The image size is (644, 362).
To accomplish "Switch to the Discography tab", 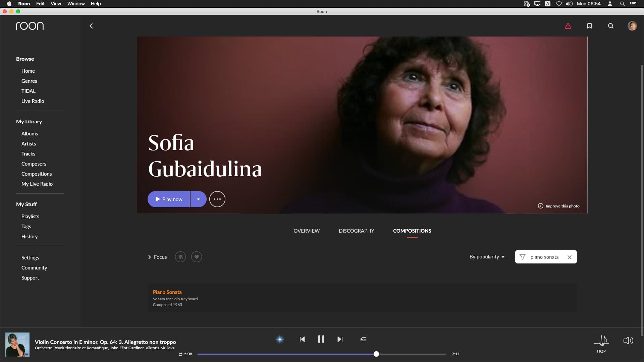I will coord(356,231).
